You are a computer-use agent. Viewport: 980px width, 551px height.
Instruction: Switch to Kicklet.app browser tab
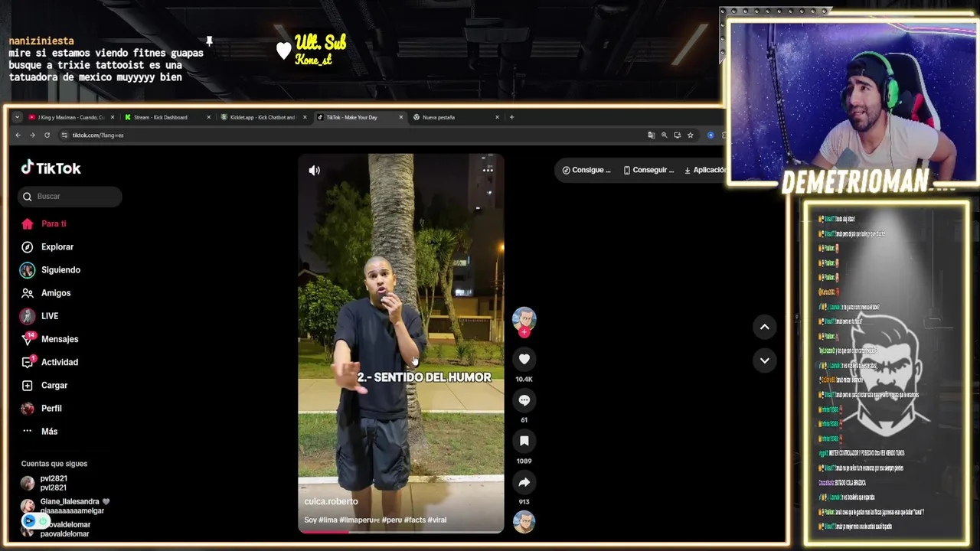pos(263,117)
